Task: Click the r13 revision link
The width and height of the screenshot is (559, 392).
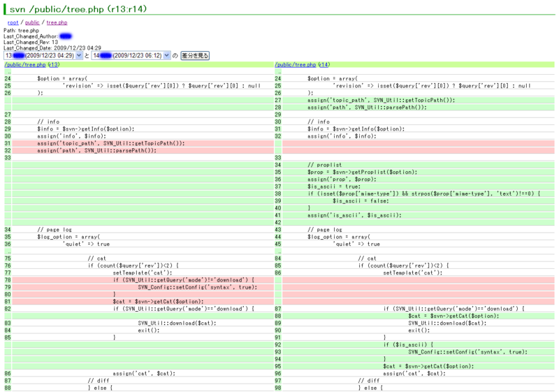Action: [x=54, y=65]
